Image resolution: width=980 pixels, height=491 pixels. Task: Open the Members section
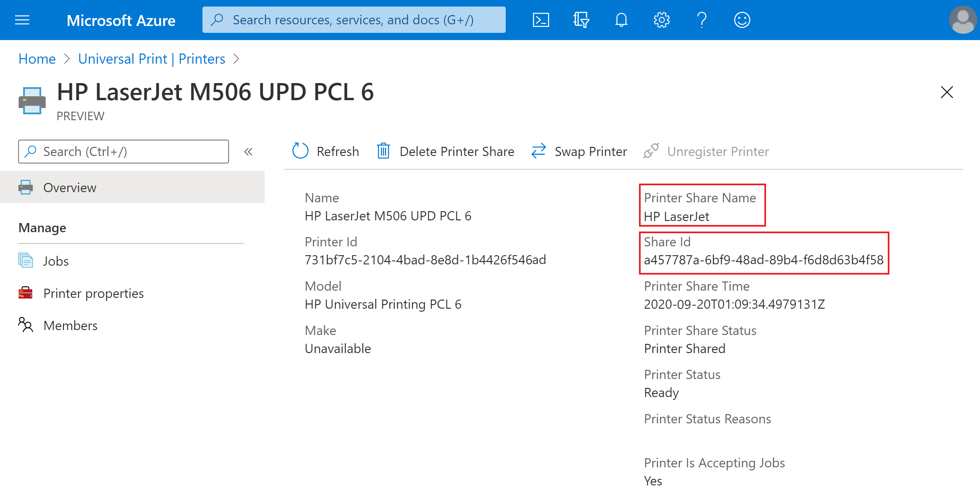click(x=70, y=325)
